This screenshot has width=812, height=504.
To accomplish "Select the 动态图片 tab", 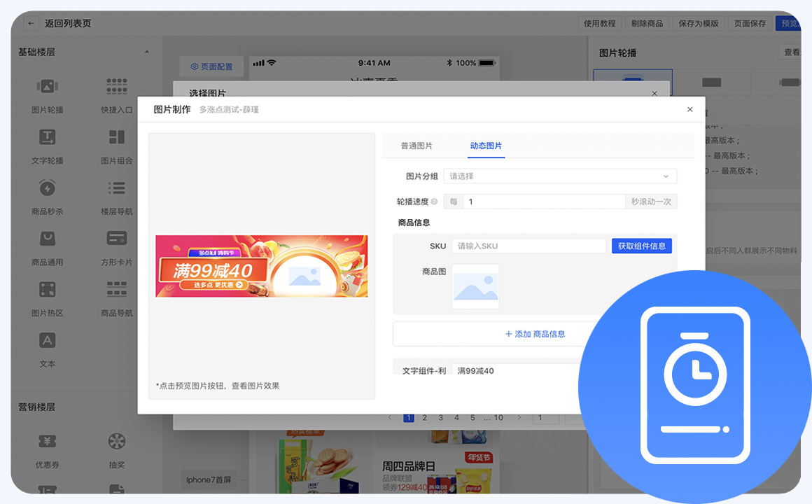I will coord(486,146).
